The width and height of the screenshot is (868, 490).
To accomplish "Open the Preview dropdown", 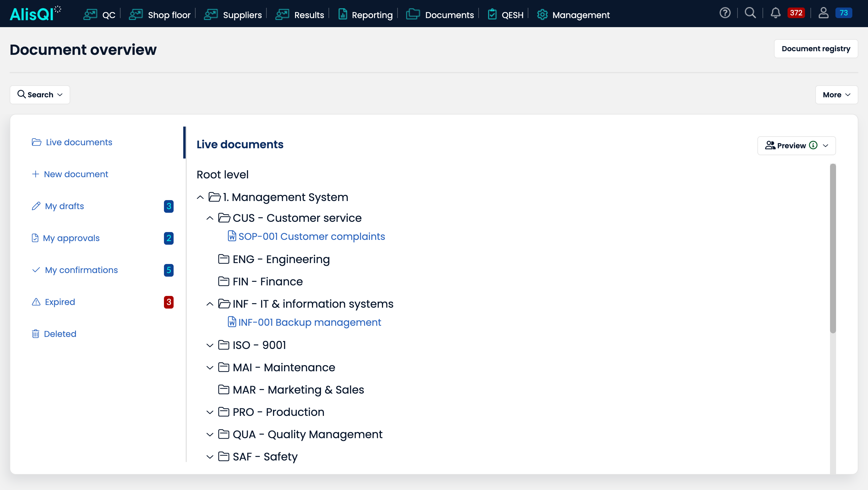I will [796, 145].
